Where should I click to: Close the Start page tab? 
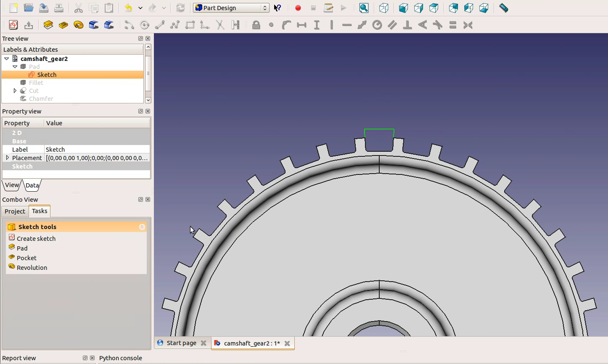[204, 343]
